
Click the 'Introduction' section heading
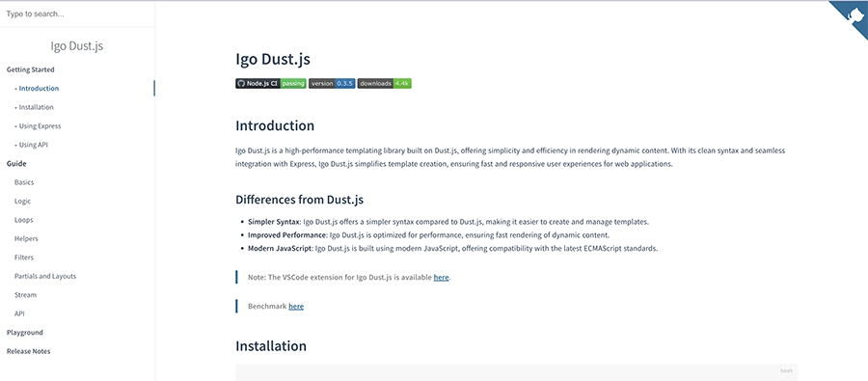(275, 125)
